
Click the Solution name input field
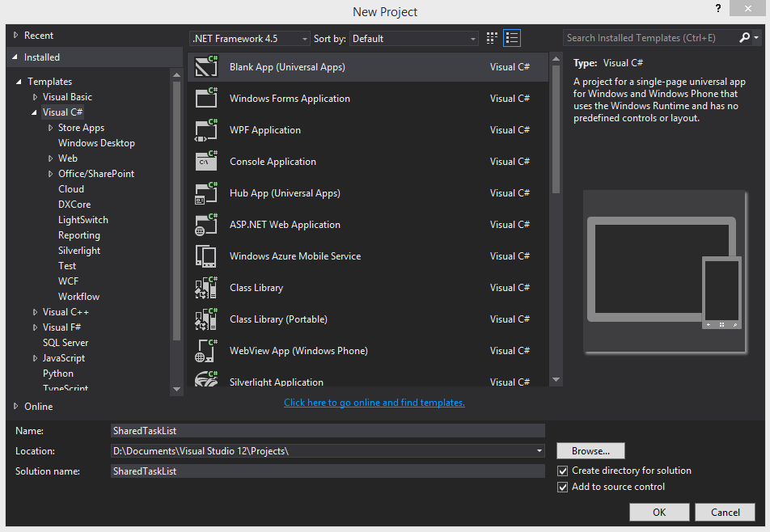point(328,471)
